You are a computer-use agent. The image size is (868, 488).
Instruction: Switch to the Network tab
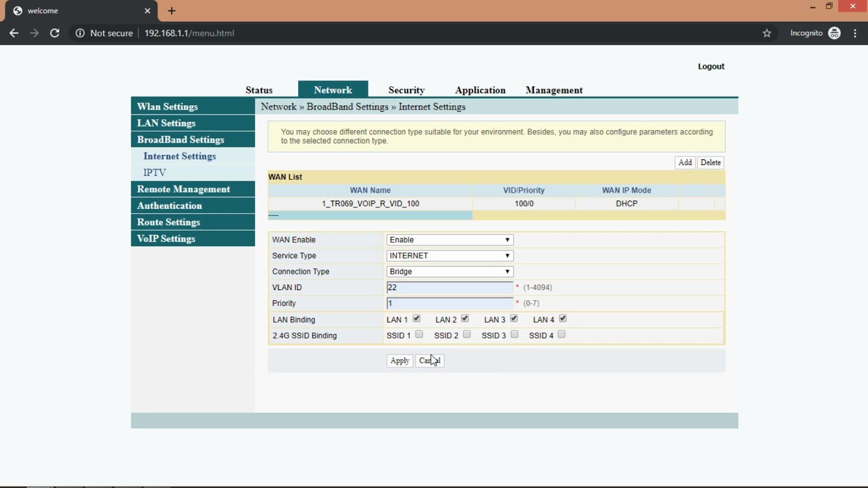pos(333,89)
